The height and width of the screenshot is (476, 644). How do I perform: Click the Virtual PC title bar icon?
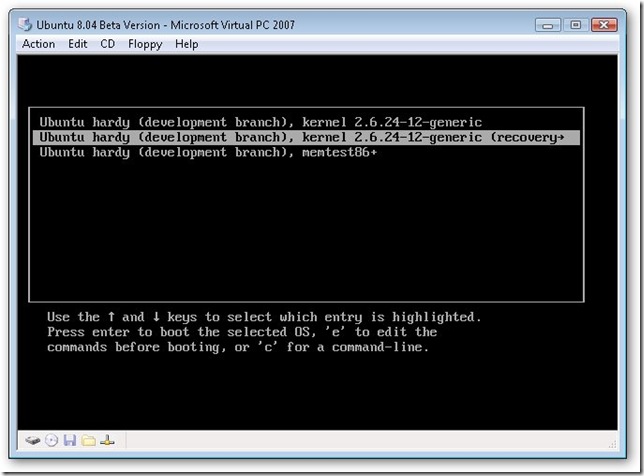[x=27, y=24]
